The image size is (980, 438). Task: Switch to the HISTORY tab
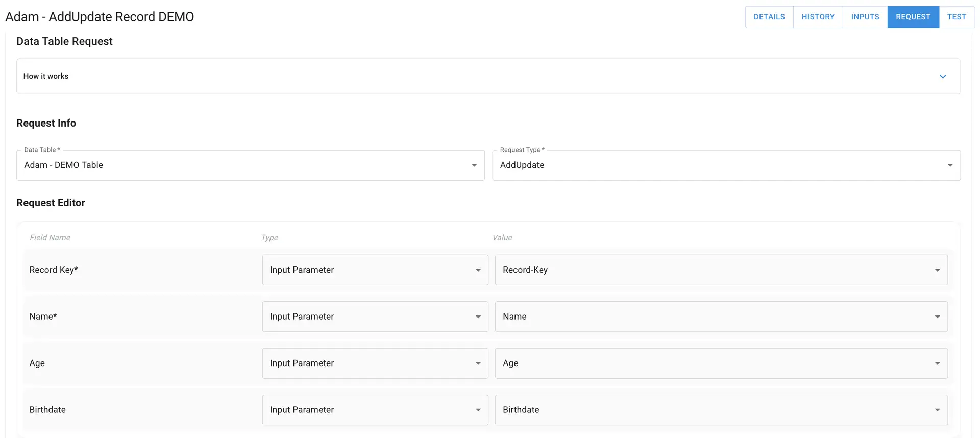[x=818, y=17]
